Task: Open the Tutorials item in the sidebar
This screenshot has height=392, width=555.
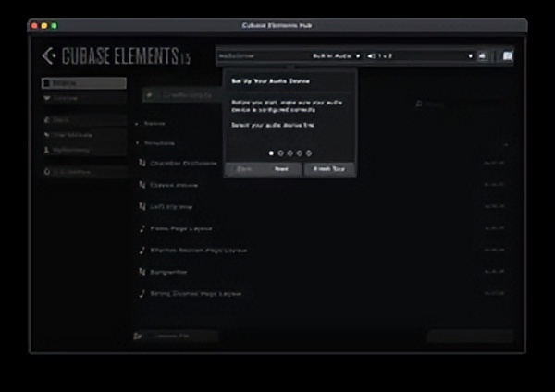Action: click(84, 98)
